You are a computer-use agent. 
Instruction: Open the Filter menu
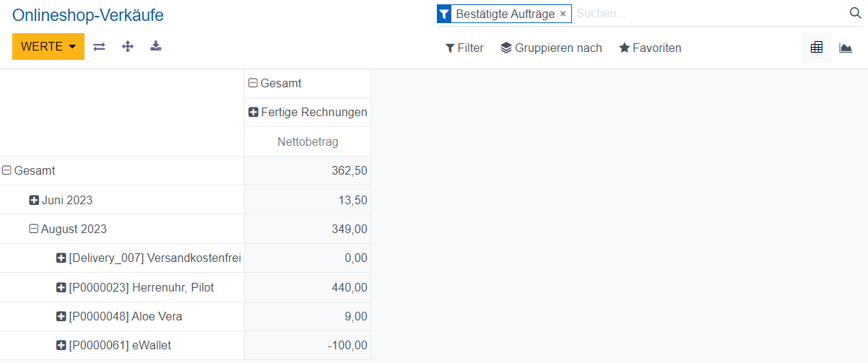464,48
